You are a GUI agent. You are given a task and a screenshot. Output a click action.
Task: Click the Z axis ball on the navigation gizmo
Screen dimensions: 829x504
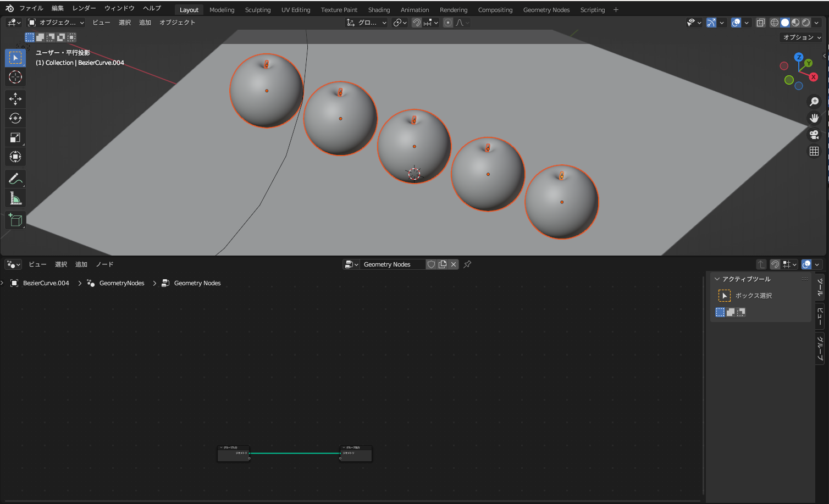point(798,56)
